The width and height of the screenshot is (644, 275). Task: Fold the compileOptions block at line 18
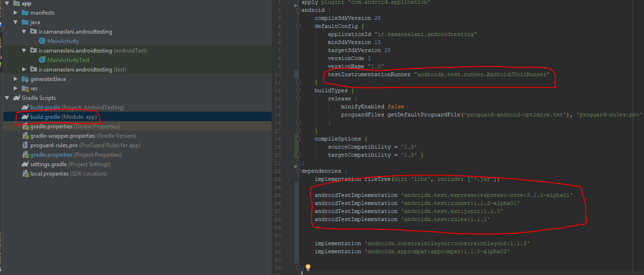(x=298, y=139)
